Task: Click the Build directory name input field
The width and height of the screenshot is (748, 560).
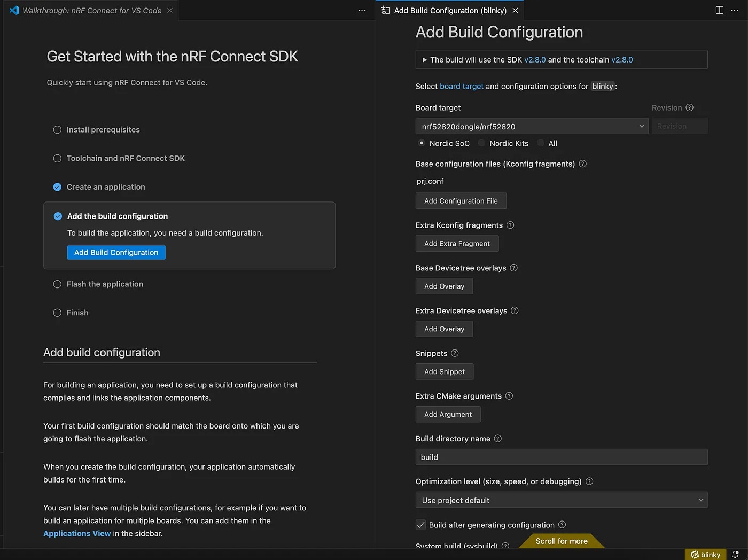Action: pos(562,457)
